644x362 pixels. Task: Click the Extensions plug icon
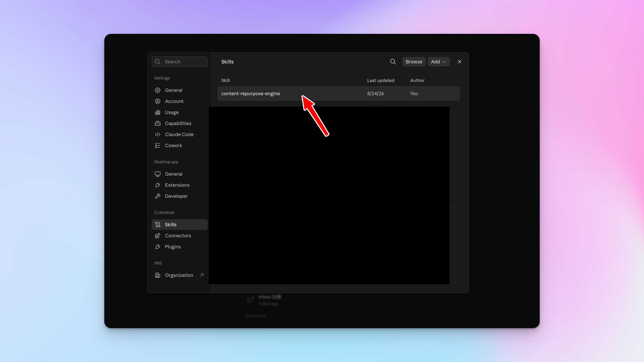(157, 185)
